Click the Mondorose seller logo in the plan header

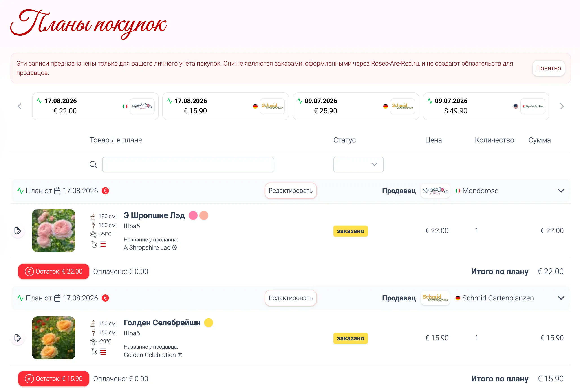tap(435, 191)
